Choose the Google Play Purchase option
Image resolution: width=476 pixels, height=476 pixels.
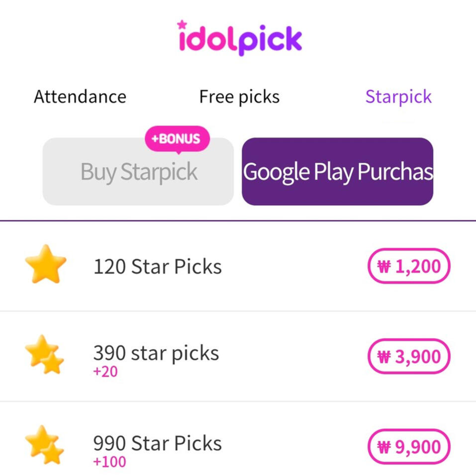tap(337, 172)
